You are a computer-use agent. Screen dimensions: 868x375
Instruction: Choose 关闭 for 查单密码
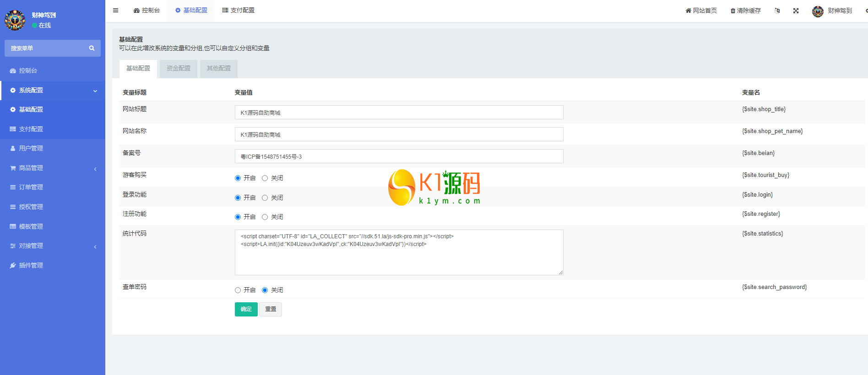(265, 290)
